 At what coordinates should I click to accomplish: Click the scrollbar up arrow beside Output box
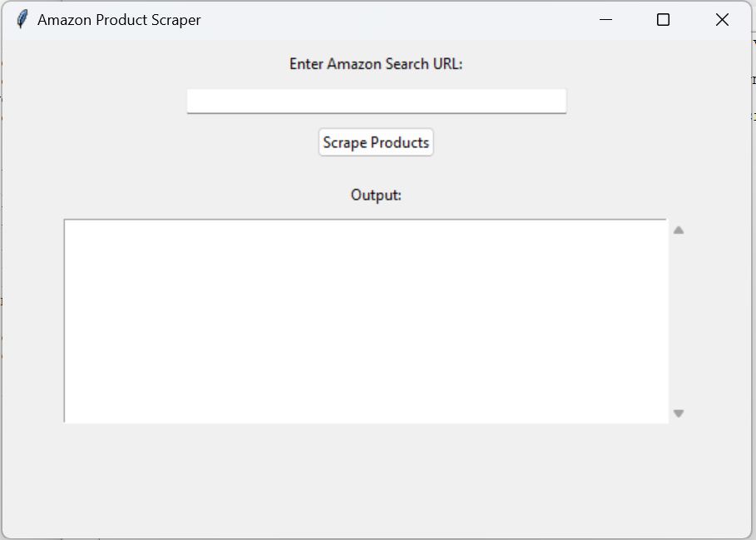pos(679,230)
